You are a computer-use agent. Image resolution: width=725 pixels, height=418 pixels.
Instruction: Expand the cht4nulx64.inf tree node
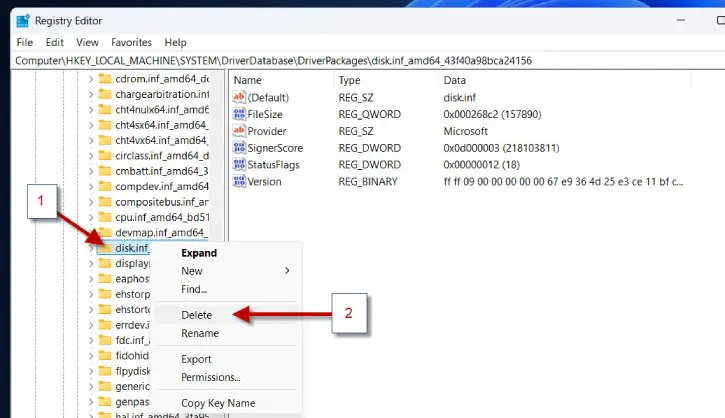coord(91,110)
